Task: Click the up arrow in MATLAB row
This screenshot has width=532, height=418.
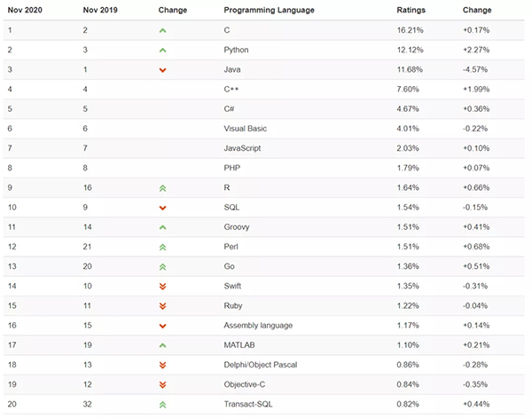Action: click(162, 344)
